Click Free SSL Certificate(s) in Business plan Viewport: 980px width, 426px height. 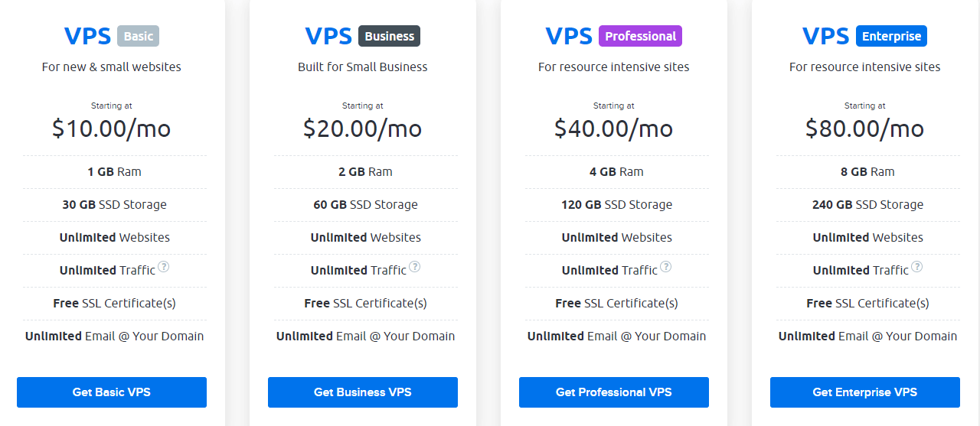pos(366,304)
